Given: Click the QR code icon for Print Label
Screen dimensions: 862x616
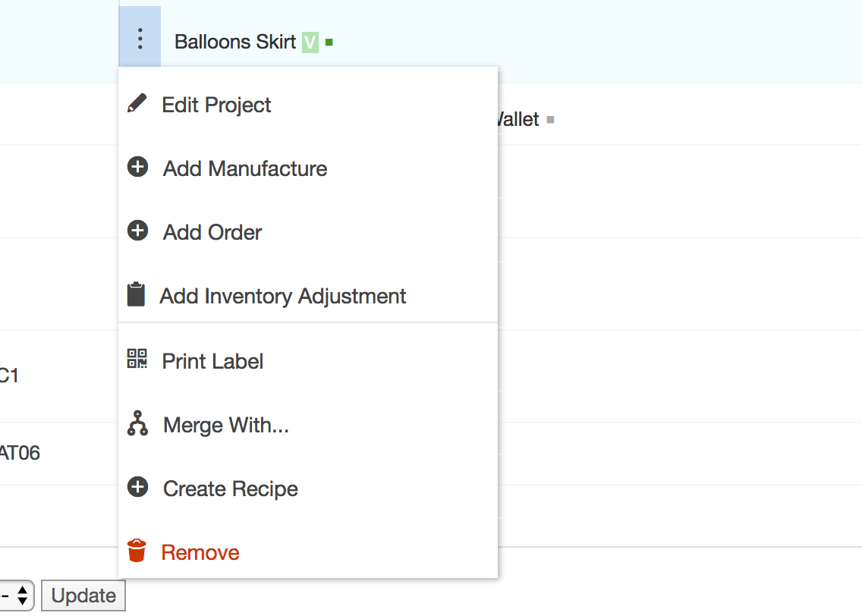Looking at the screenshot, I should pos(137,358).
